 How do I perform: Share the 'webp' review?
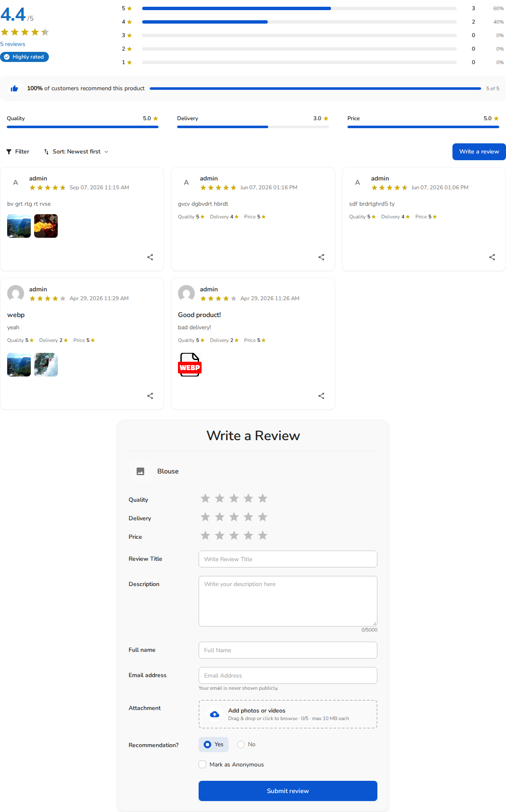pyautogui.click(x=150, y=396)
